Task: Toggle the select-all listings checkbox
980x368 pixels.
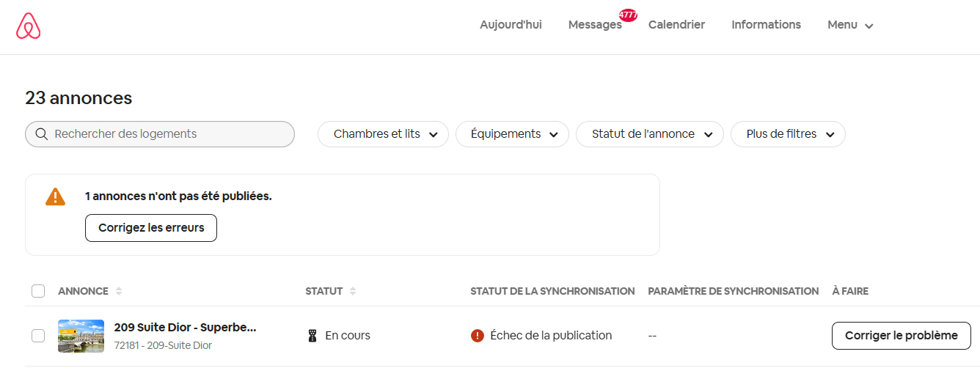Action: point(38,291)
